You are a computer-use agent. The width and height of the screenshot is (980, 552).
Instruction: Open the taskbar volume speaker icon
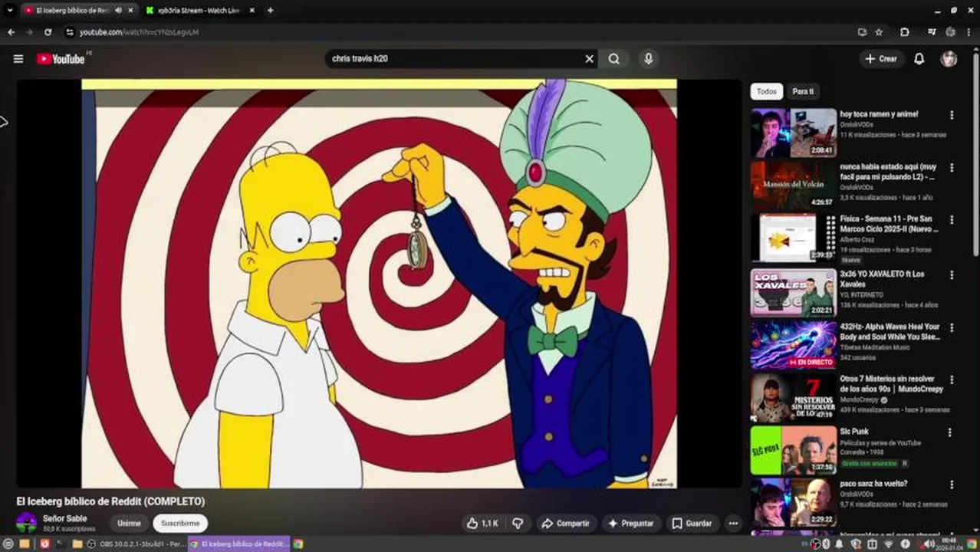tap(929, 544)
